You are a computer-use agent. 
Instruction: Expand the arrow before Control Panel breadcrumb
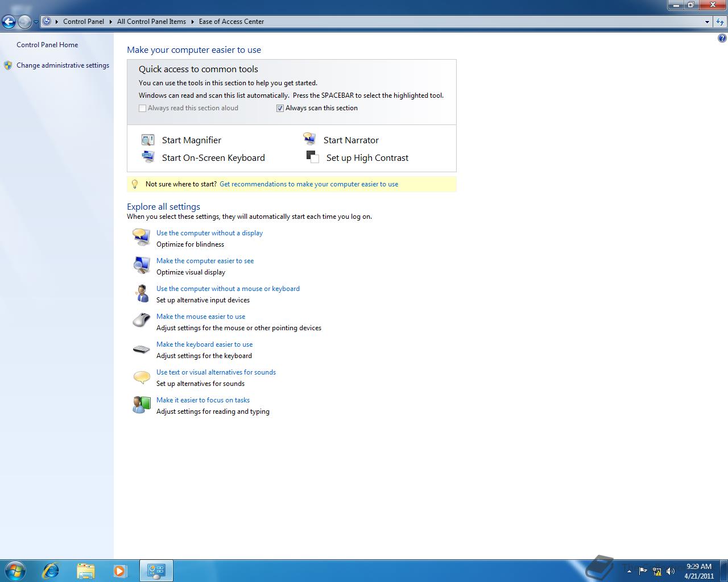tap(57, 22)
